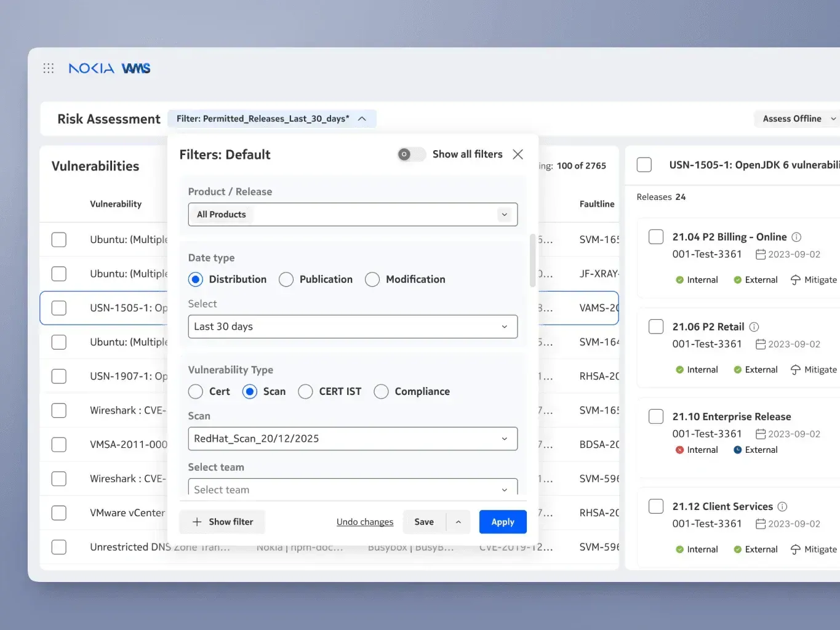This screenshot has width=840, height=630.
Task: Click the Undo changes link
Action: (x=365, y=522)
